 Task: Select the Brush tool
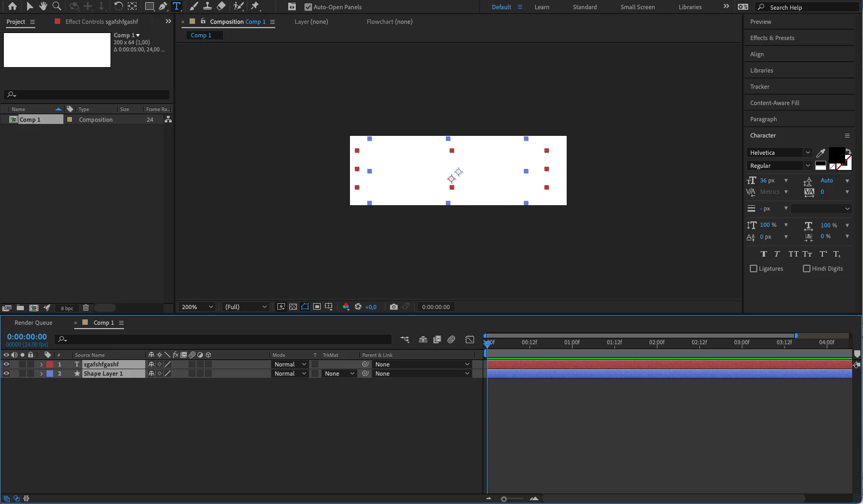(194, 6)
